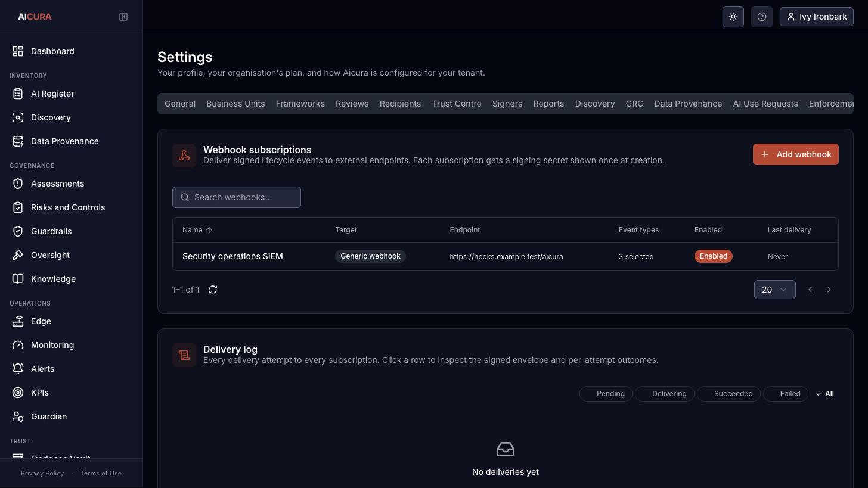Click the empty inbox icon
Screen dimensions: 868x488
506,449
